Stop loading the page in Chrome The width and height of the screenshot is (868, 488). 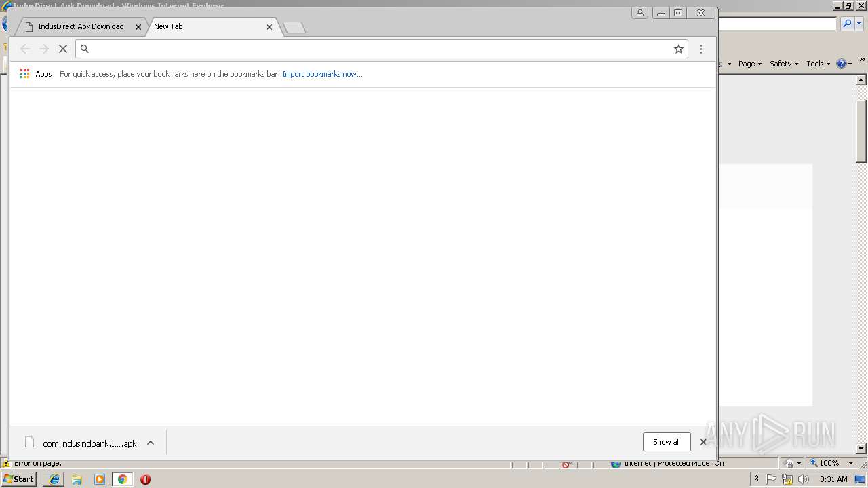63,49
